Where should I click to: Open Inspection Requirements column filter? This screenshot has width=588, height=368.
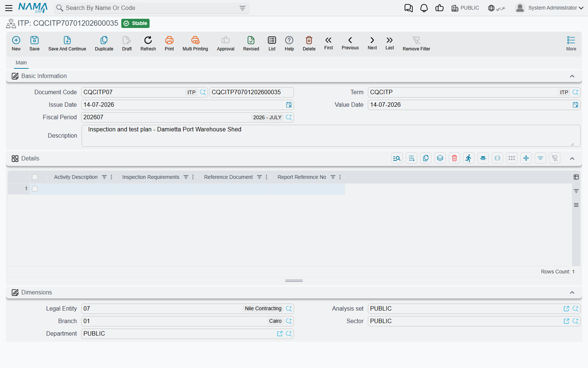(186, 177)
